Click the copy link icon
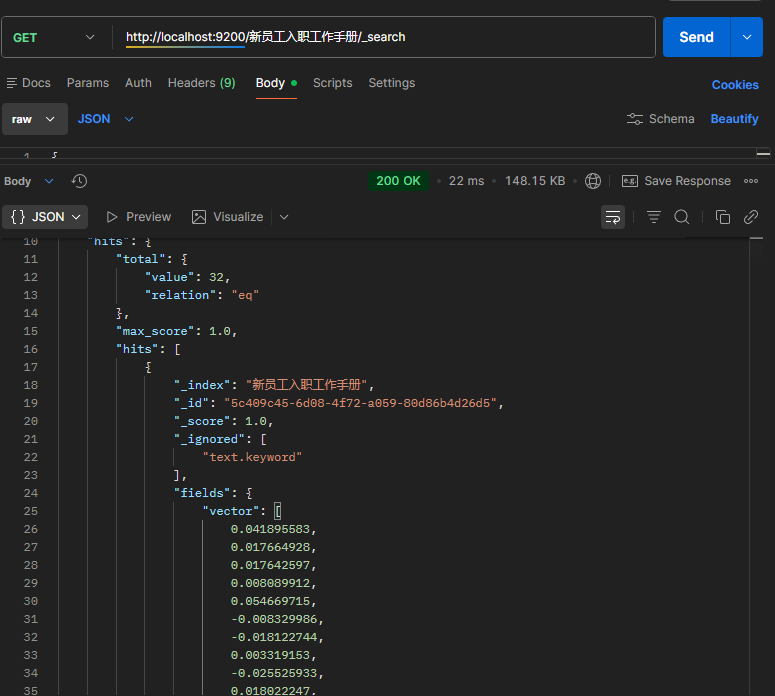 [x=751, y=217]
